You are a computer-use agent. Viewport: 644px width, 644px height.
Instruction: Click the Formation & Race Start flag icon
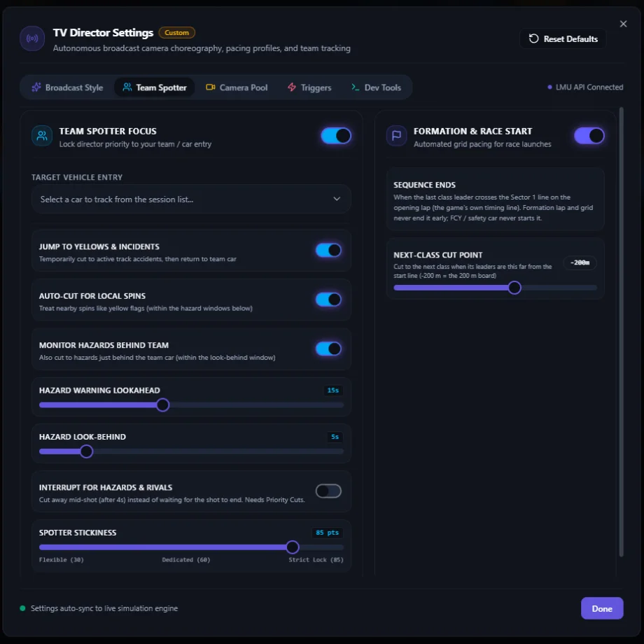pyautogui.click(x=396, y=136)
